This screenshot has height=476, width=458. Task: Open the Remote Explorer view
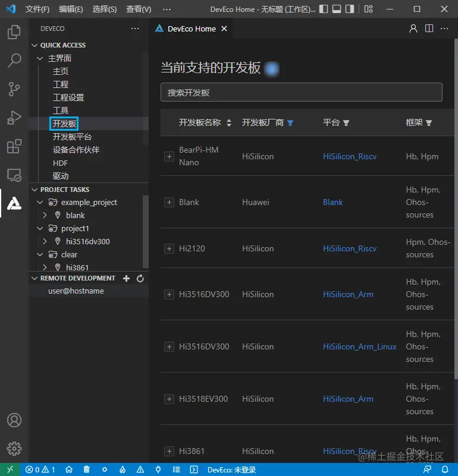pos(14,175)
